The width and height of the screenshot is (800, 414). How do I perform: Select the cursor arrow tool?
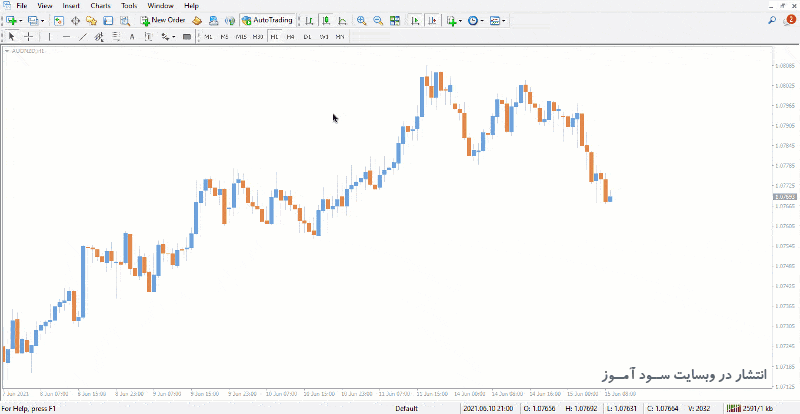12,36
